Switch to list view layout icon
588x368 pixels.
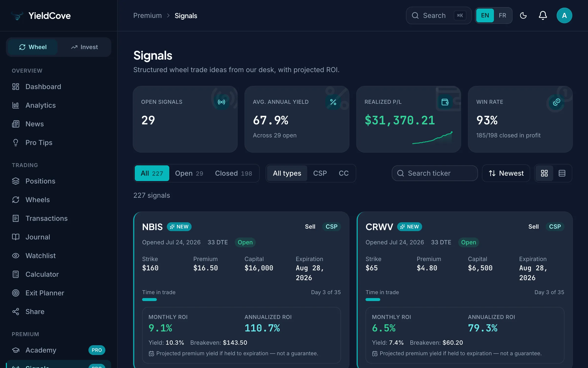coord(562,173)
